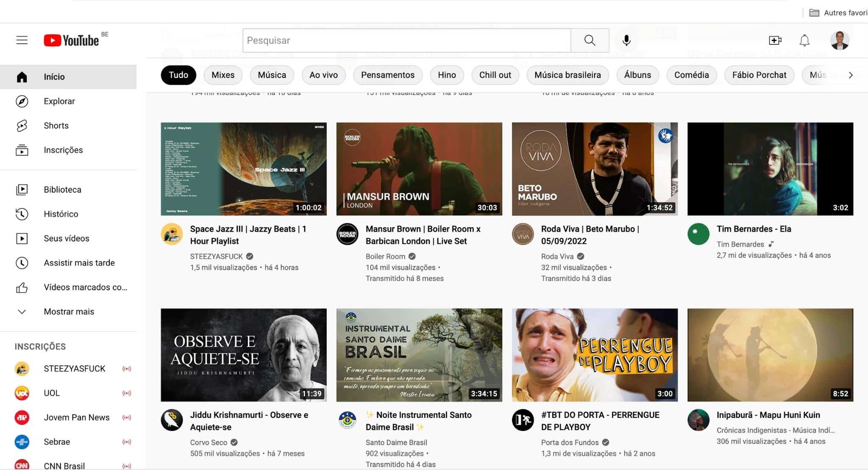Open STEEZYASFUCK channel avatar in sidebar
Screen dimensions: 868x470
click(22, 369)
